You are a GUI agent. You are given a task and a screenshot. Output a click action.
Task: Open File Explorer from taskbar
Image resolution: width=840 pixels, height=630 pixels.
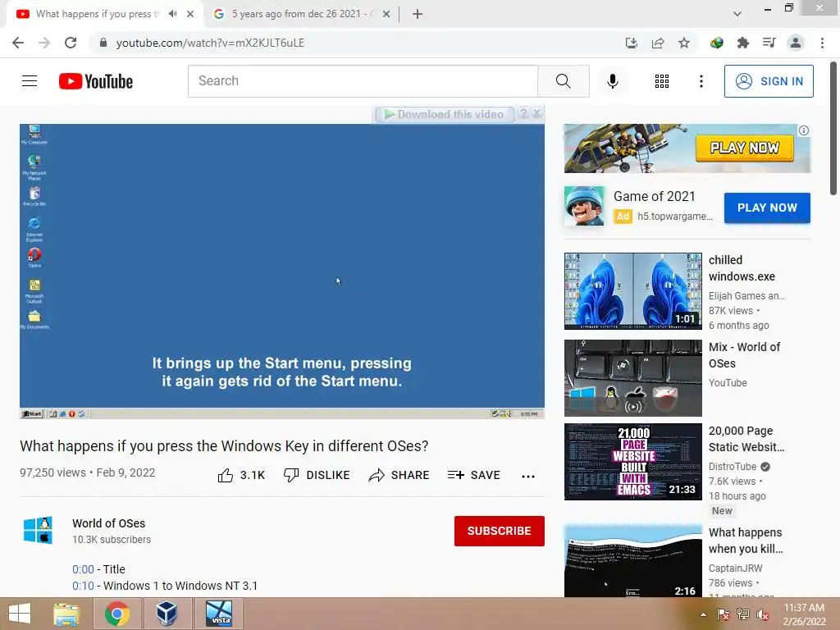(x=66, y=614)
